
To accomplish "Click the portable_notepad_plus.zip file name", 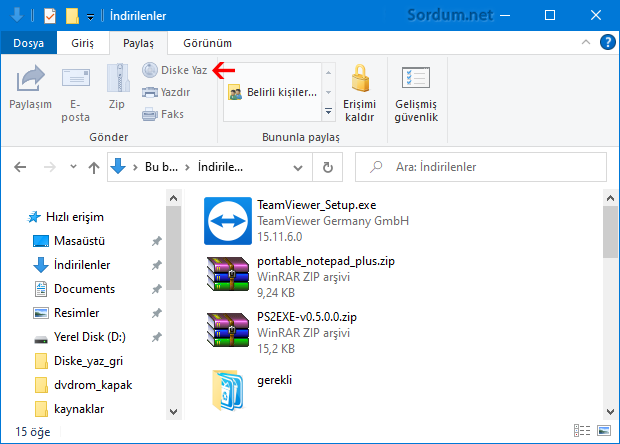I will (x=326, y=261).
